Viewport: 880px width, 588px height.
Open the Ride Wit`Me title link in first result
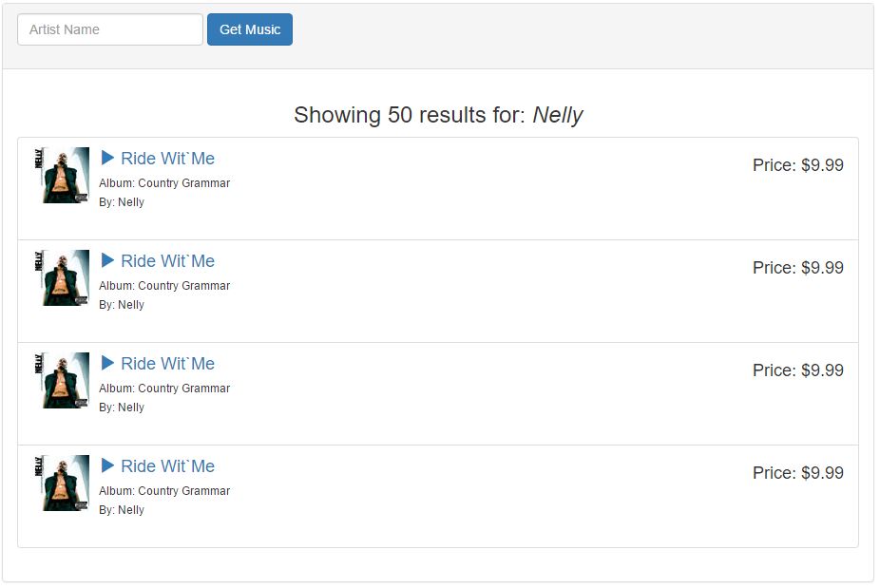tap(167, 159)
